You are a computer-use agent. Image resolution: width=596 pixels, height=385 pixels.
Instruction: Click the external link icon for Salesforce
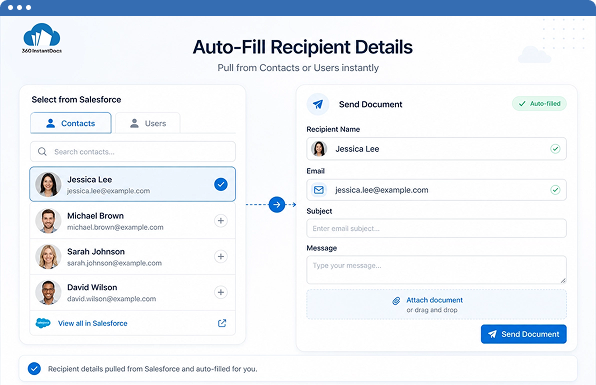click(x=222, y=323)
